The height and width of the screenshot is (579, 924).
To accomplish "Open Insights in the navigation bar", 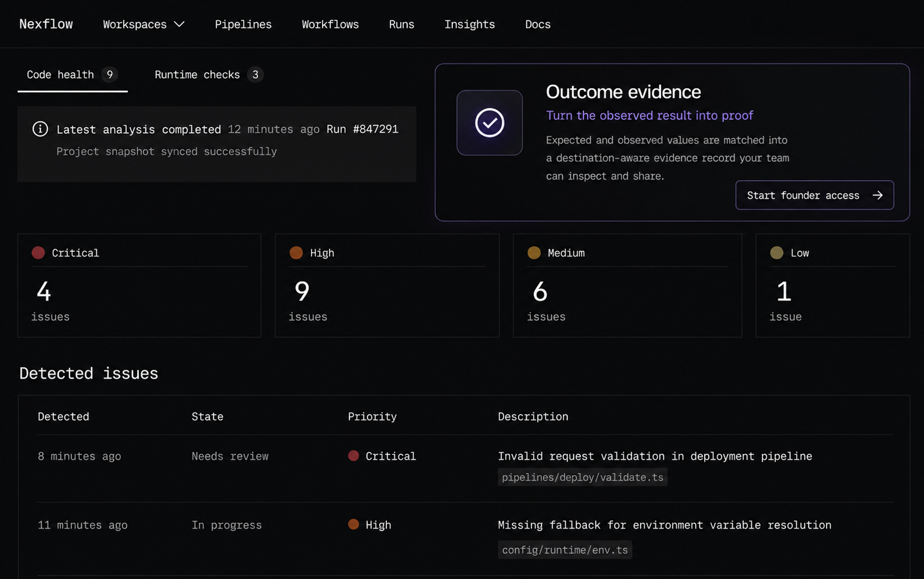I will tap(469, 25).
